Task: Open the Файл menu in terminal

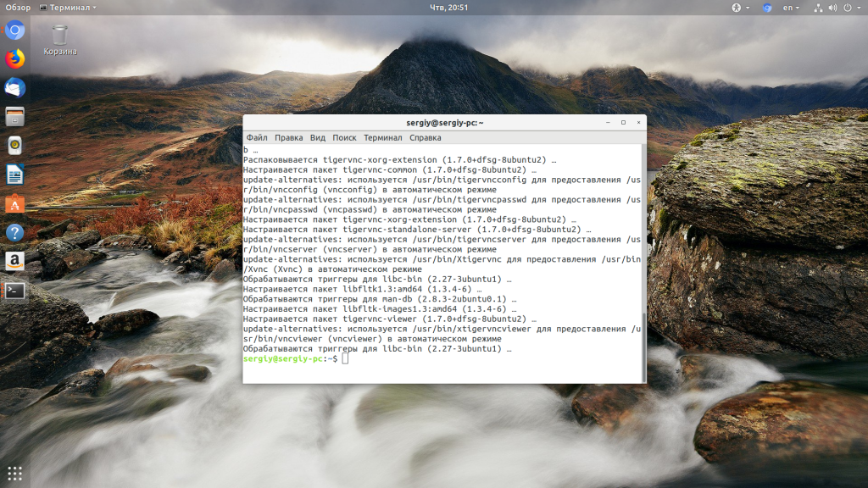Action: [x=257, y=137]
